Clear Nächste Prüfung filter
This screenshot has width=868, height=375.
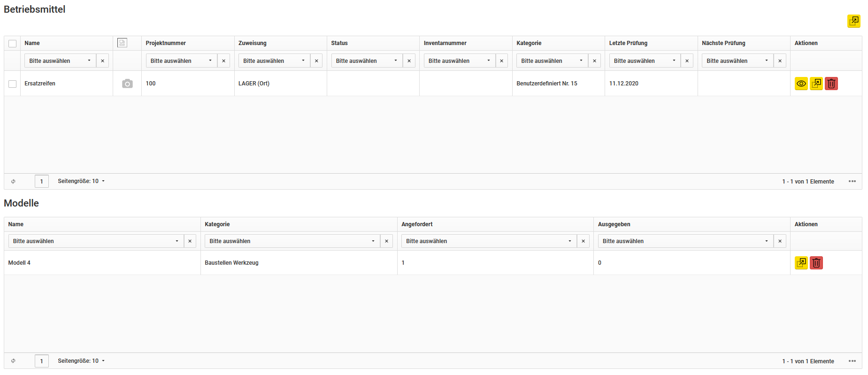[780, 61]
